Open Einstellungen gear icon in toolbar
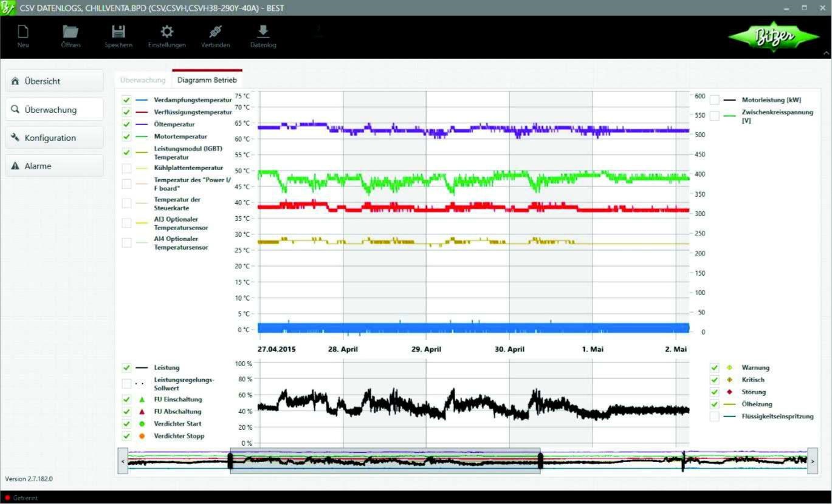 click(x=167, y=32)
